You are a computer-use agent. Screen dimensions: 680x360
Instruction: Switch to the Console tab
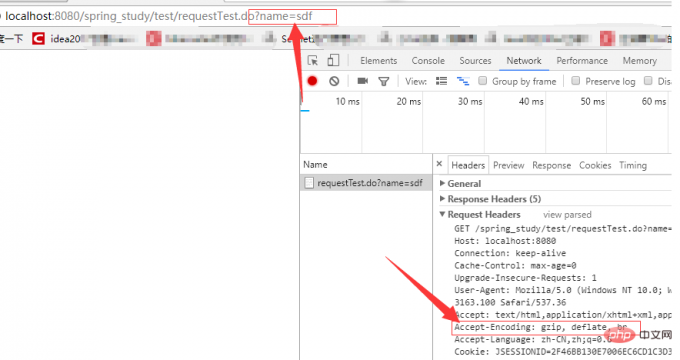pyautogui.click(x=428, y=61)
